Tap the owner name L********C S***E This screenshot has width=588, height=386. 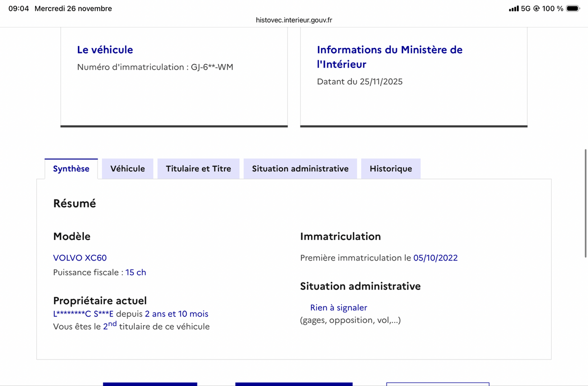[83, 314]
